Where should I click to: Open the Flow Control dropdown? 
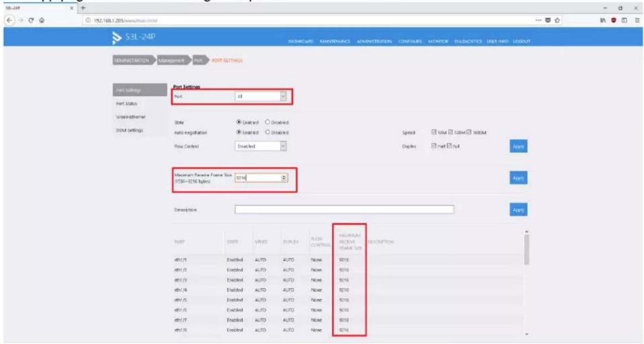[260, 146]
